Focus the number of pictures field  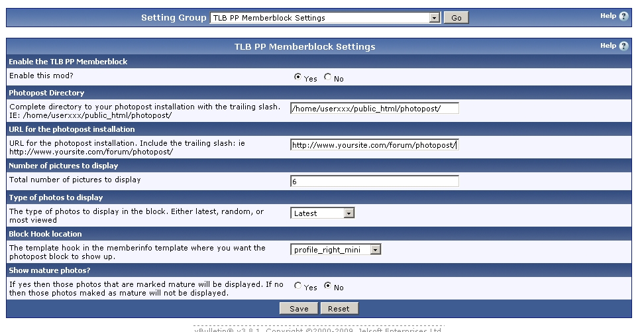374,182
